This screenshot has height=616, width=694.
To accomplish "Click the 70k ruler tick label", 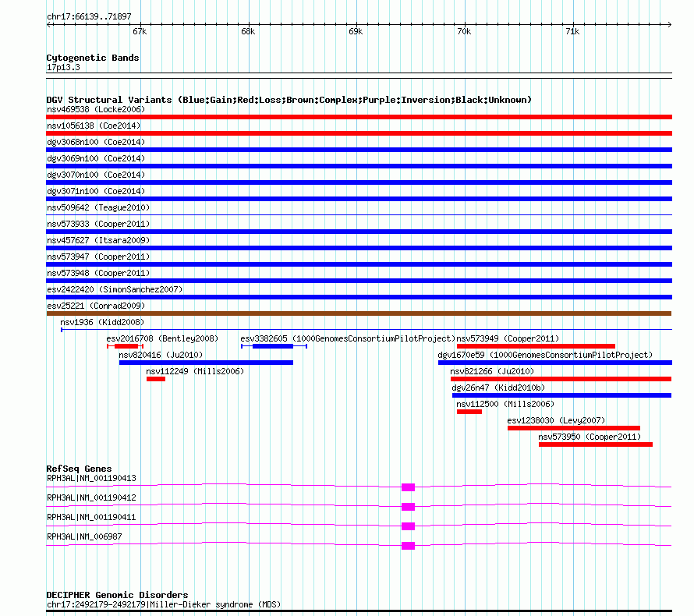I will click(464, 31).
